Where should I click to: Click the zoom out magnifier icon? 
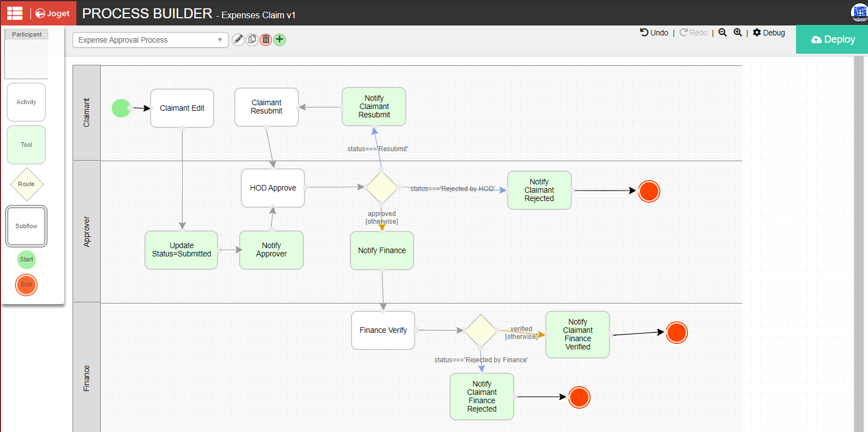click(x=722, y=33)
